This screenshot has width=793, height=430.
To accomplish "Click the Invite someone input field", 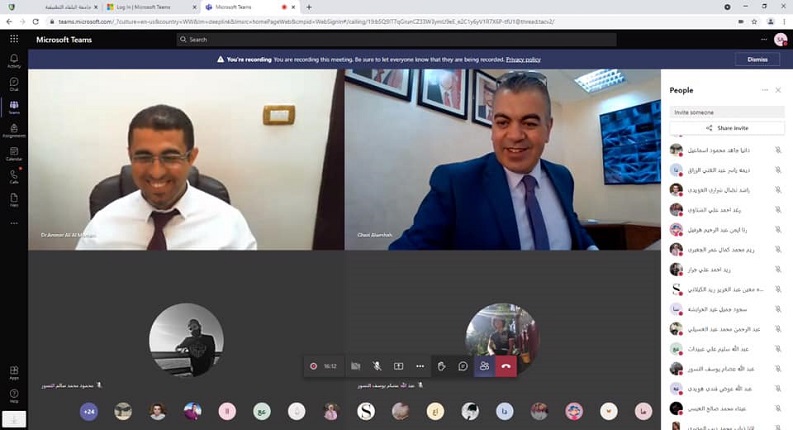I will 726,112.
